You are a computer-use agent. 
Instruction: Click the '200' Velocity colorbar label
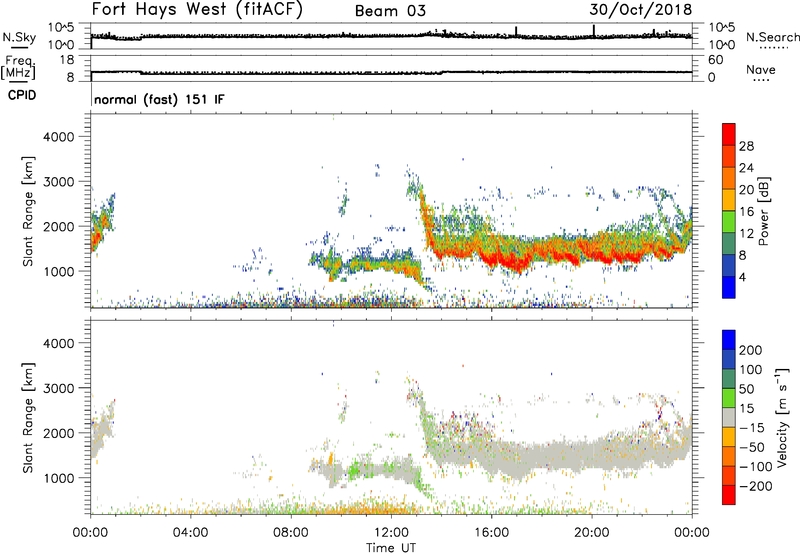click(x=751, y=350)
